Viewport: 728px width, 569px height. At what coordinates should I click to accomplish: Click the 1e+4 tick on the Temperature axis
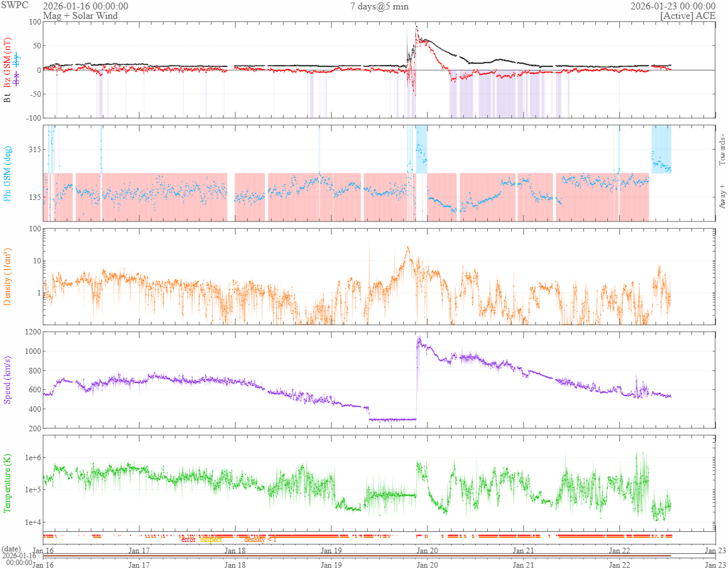coord(32,522)
